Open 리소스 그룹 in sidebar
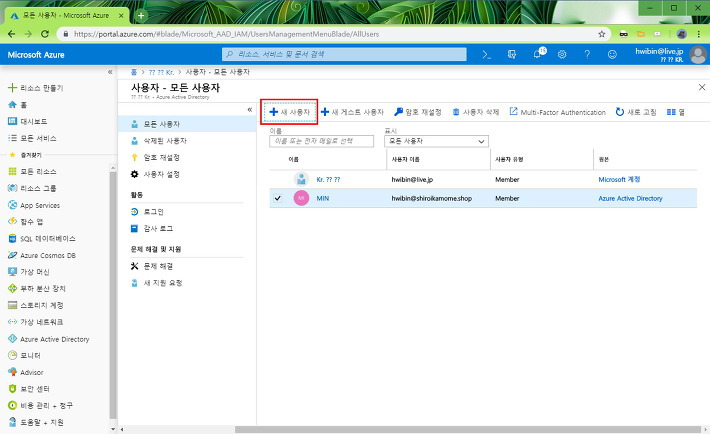 (x=32, y=188)
